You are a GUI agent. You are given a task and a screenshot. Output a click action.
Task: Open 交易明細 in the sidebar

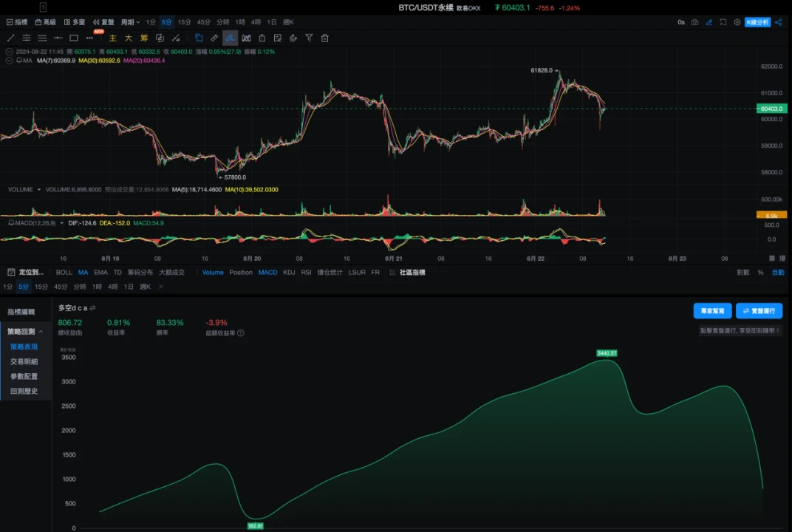click(x=24, y=362)
